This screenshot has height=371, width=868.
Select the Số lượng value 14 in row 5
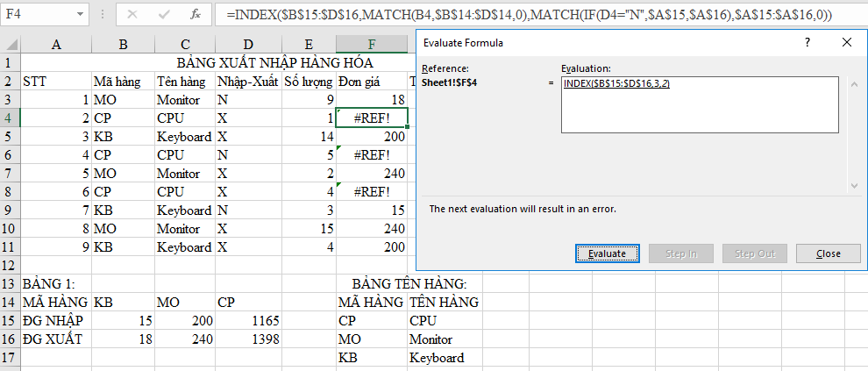(x=309, y=136)
